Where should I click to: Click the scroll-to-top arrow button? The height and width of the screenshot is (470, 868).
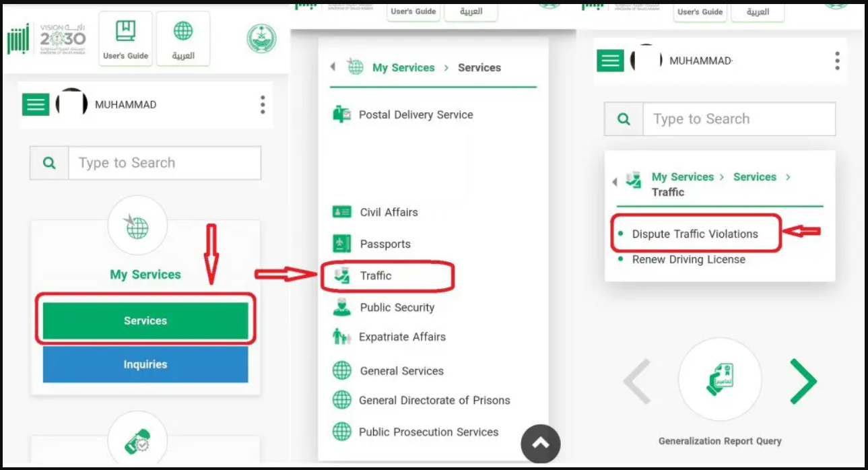(x=541, y=443)
